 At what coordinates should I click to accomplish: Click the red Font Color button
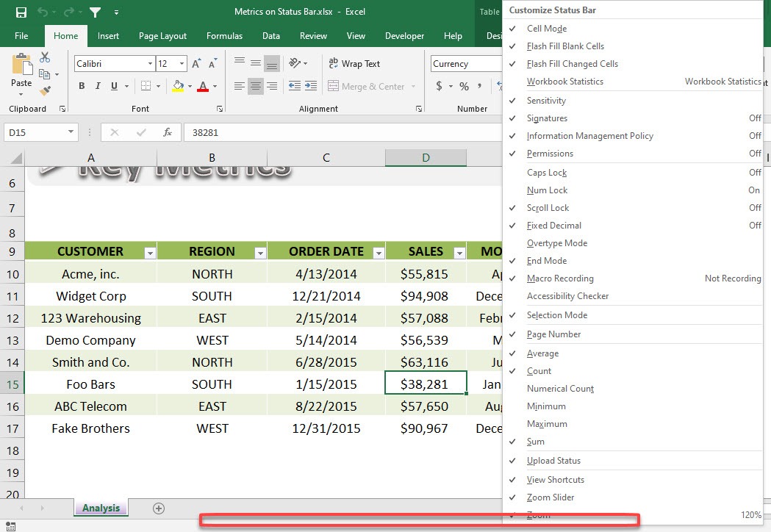(x=203, y=86)
